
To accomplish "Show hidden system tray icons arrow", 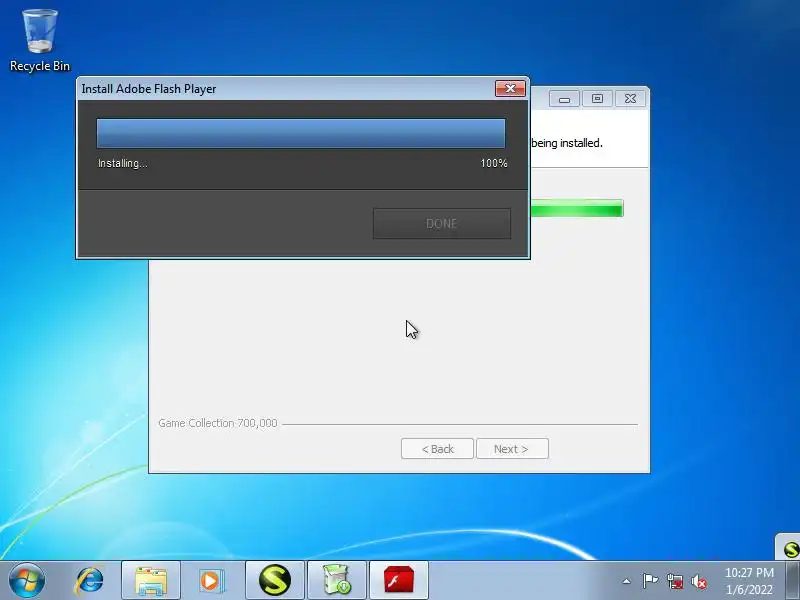I will [x=627, y=581].
